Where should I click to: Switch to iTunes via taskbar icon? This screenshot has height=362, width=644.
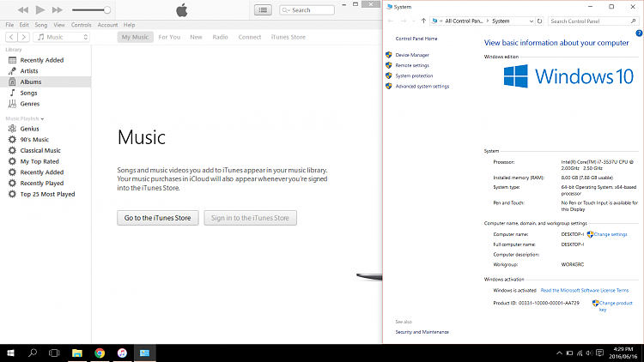[122, 353]
